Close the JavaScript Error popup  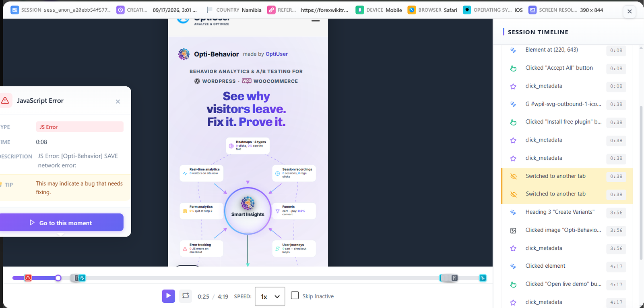click(x=118, y=102)
